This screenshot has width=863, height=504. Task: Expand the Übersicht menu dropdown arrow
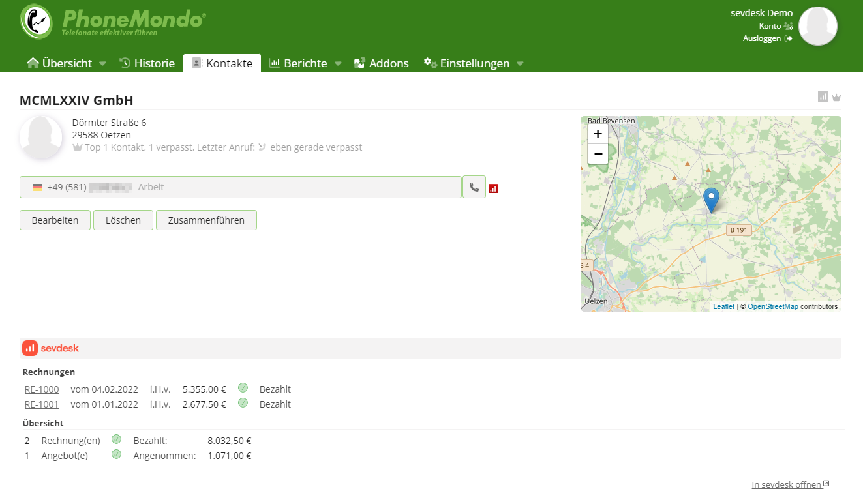click(102, 64)
